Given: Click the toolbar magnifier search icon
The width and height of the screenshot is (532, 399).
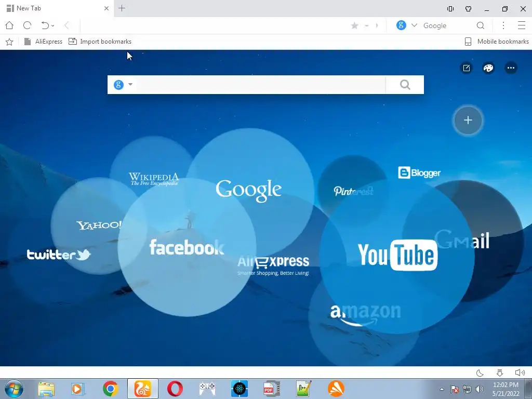Looking at the screenshot, I should click(x=481, y=25).
